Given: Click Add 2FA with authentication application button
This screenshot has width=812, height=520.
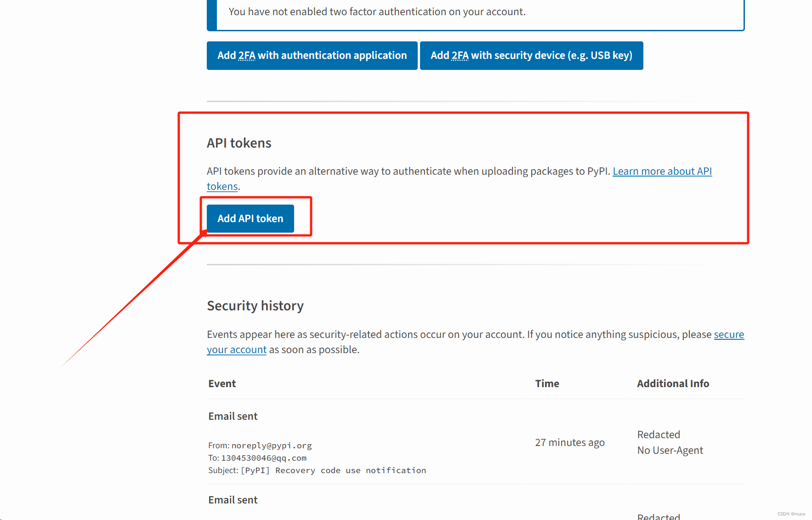Looking at the screenshot, I should tap(312, 56).
